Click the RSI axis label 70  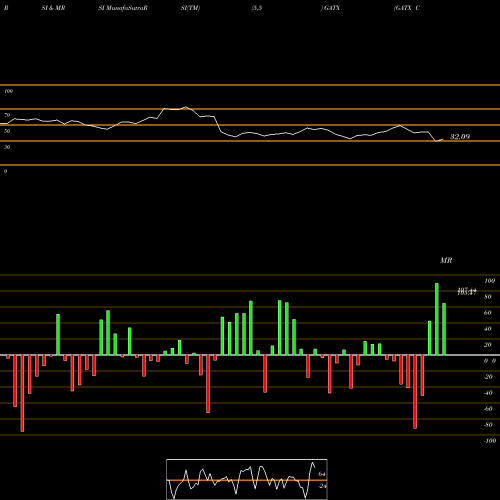tap(7, 115)
